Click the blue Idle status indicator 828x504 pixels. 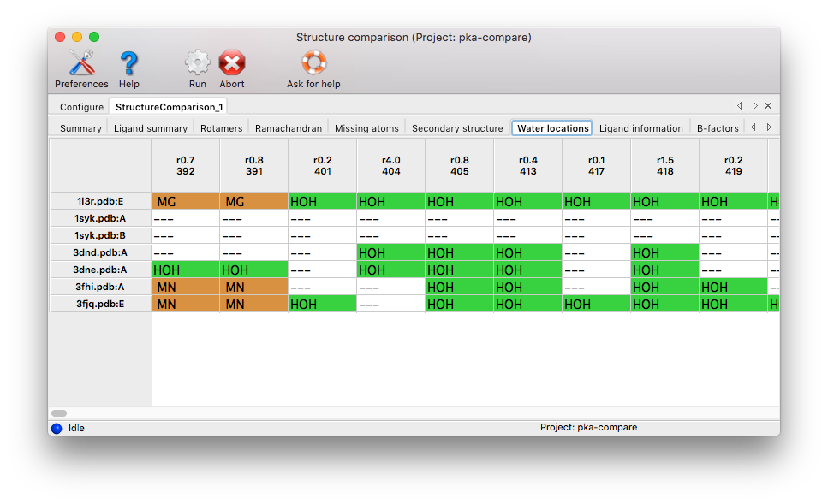[57, 428]
